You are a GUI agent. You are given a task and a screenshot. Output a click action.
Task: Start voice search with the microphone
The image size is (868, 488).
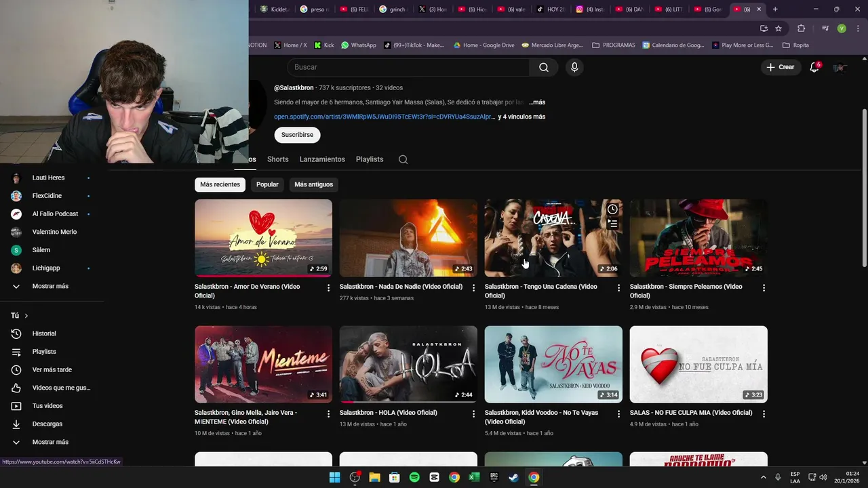574,67
